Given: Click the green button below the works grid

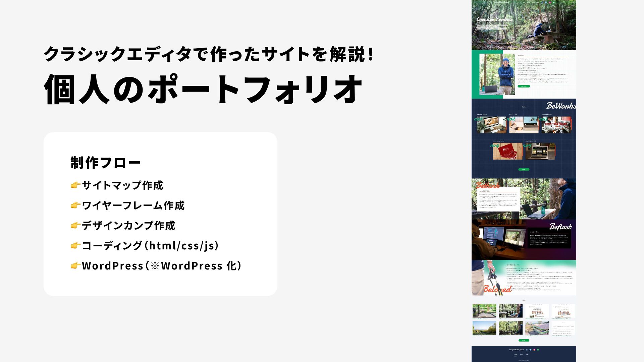Looking at the screenshot, I should point(524,169).
